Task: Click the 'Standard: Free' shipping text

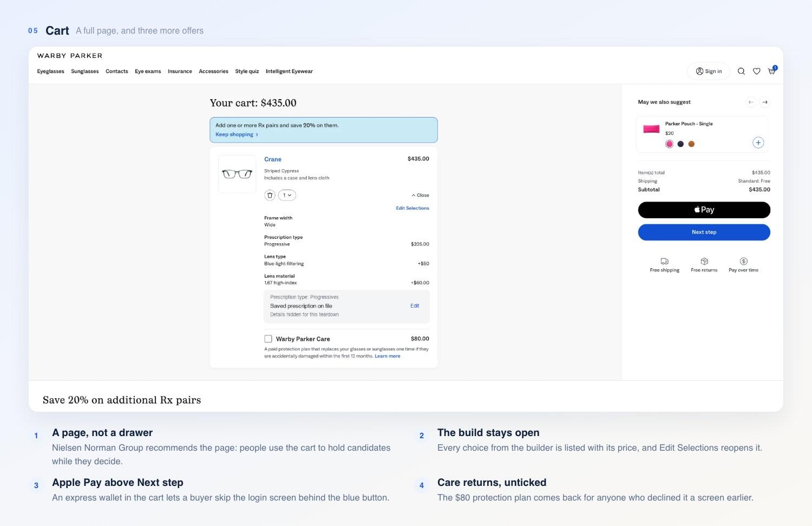Action: pyautogui.click(x=754, y=181)
